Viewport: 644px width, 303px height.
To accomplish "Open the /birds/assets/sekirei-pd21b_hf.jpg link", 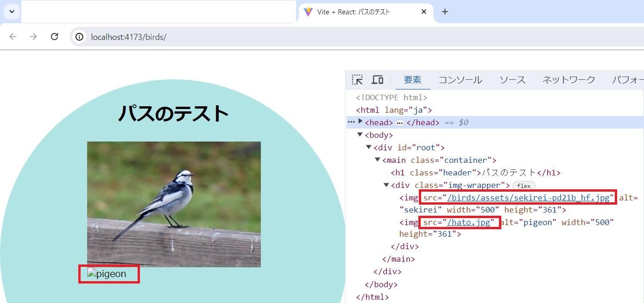I will point(528,198).
